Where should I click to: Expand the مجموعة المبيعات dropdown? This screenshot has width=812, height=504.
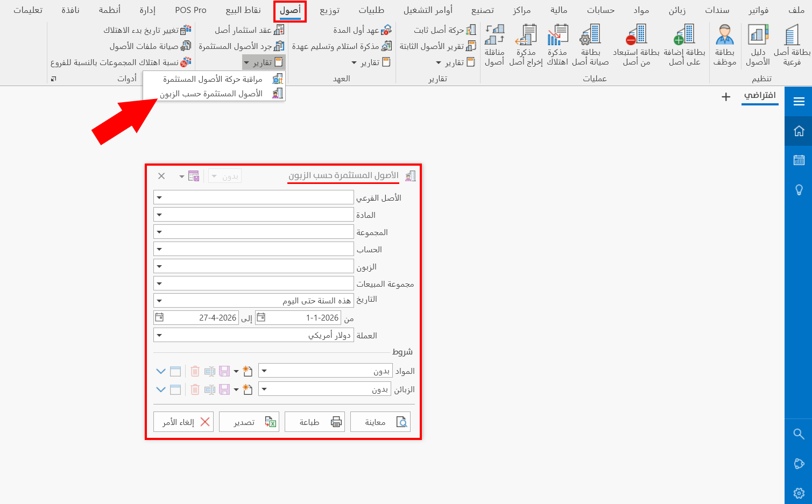pyautogui.click(x=159, y=283)
